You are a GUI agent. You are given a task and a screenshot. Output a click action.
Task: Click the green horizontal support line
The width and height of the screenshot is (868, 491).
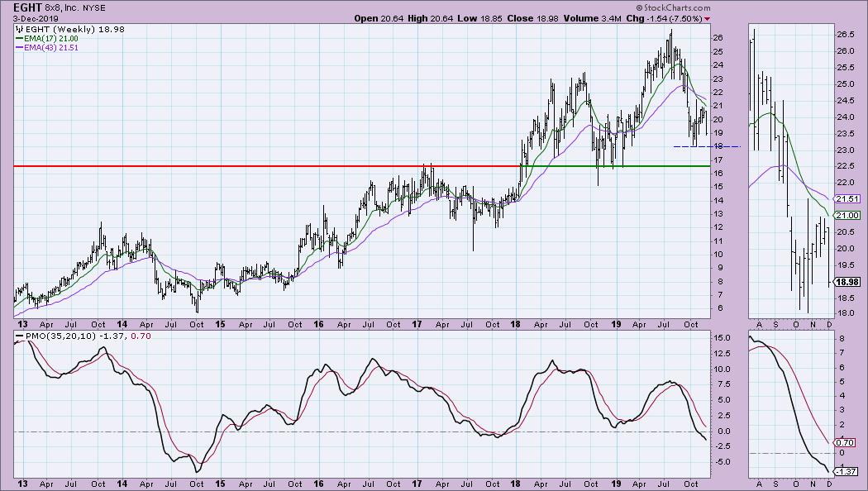pos(616,166)
